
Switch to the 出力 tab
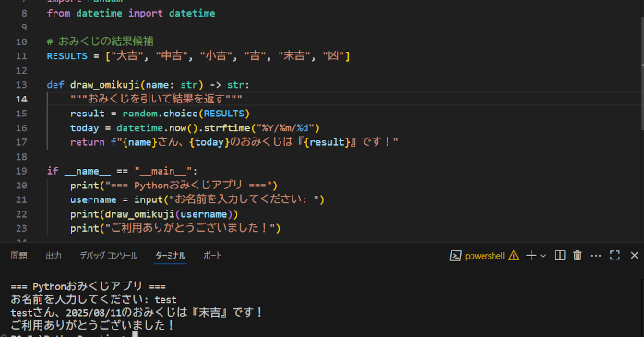54,256
